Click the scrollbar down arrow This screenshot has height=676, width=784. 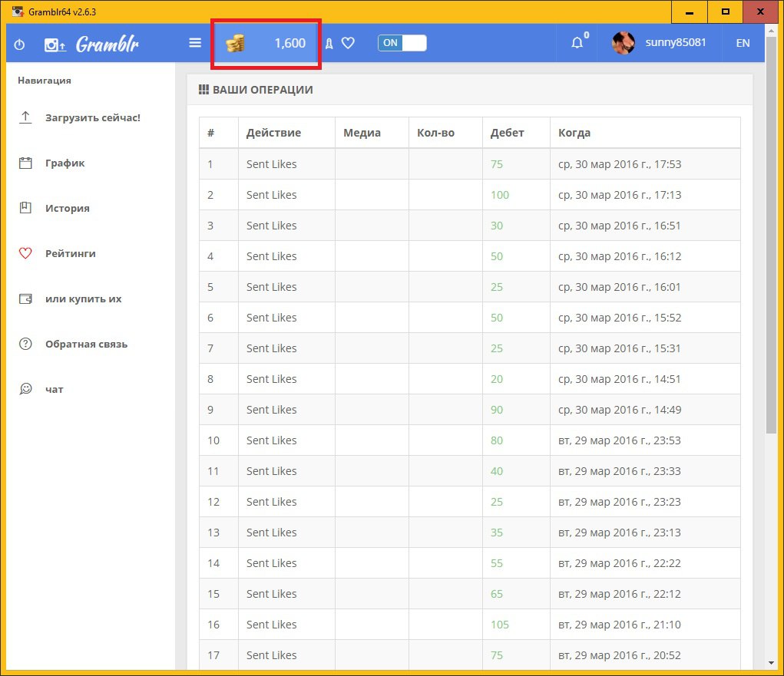770,663
